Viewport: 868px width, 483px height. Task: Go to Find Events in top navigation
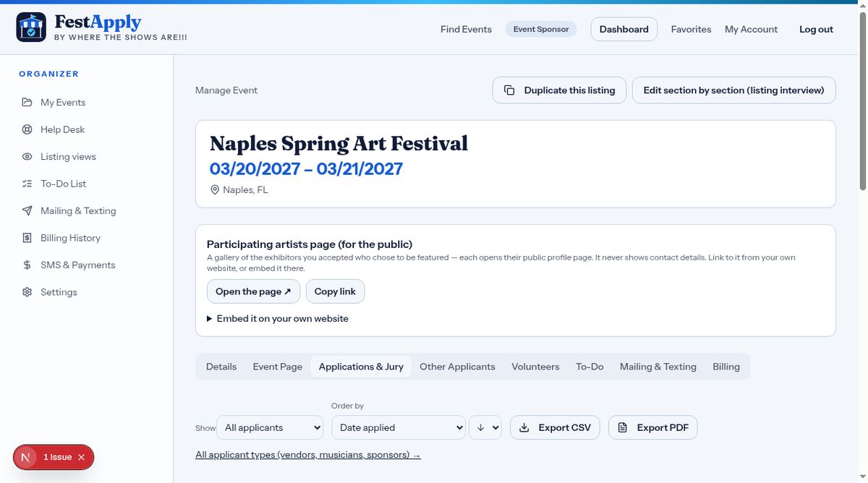tap(466, 30)
